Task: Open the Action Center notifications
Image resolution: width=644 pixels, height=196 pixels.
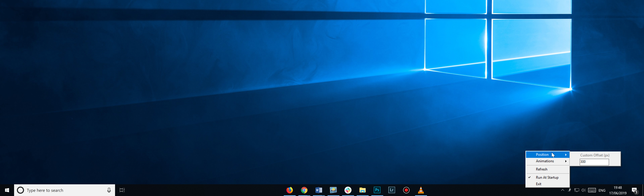Action: tap(634, 190)
